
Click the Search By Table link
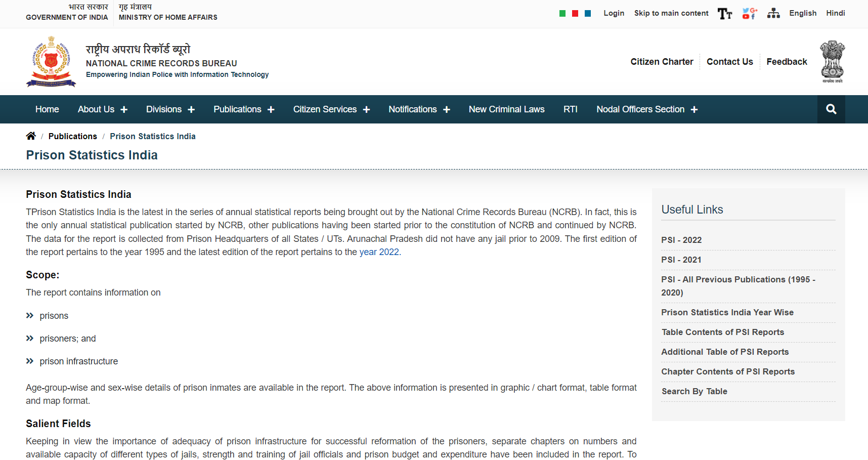(x=694, y=391)
